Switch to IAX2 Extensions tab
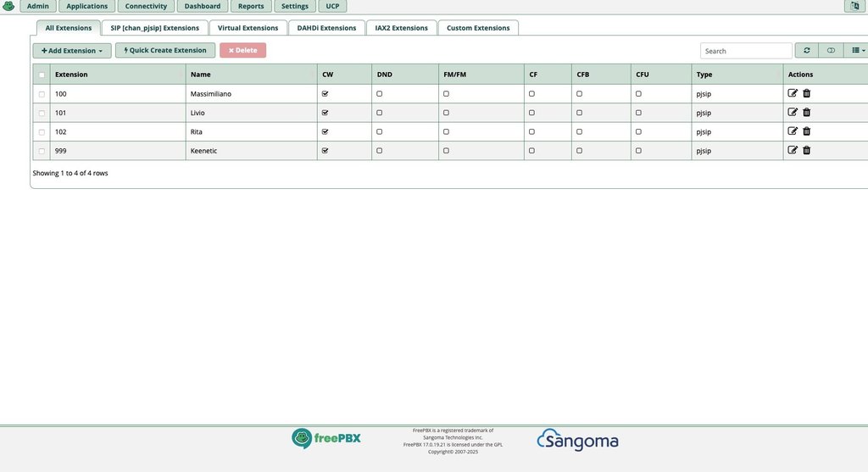 tap(401, 28)
